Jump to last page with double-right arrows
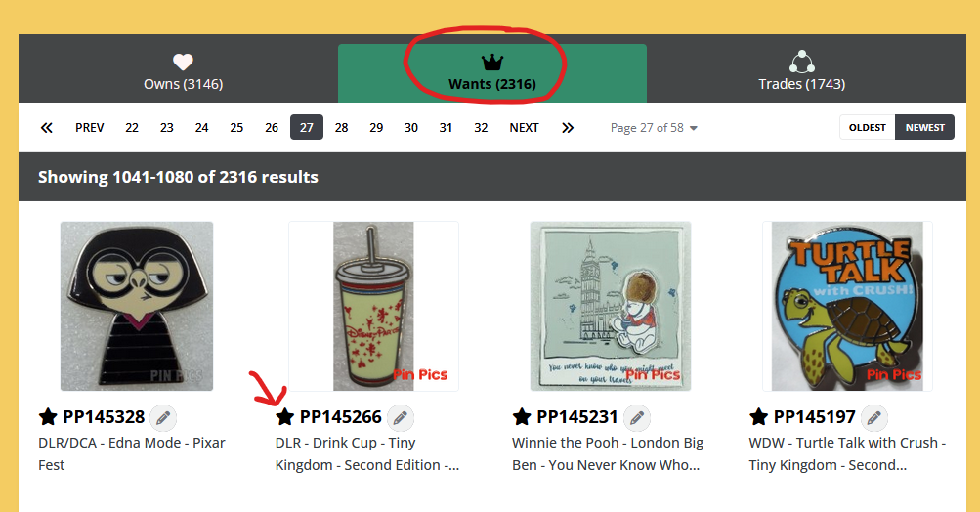Image resolution: width=980 pixels, height=512 pixels. click(567, 128)
